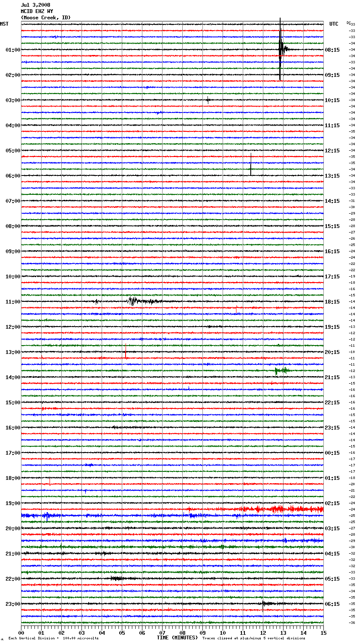Select the 08:00 MST row label
This screenshot has height=644, width=357.
pyautogui.click(x=13, y=226)
